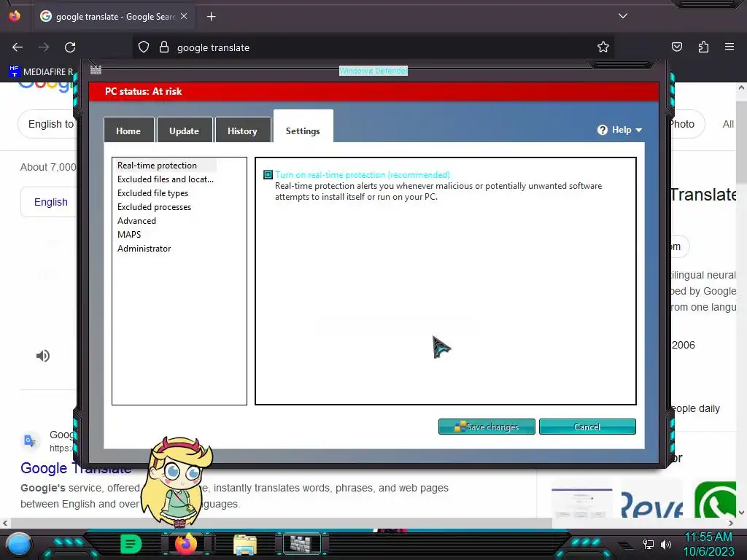This screenshot has height=560, width=747.
Task: Click the Windows Defender taskbar icon
Action: pyautogui.click(x=303, y=544)
